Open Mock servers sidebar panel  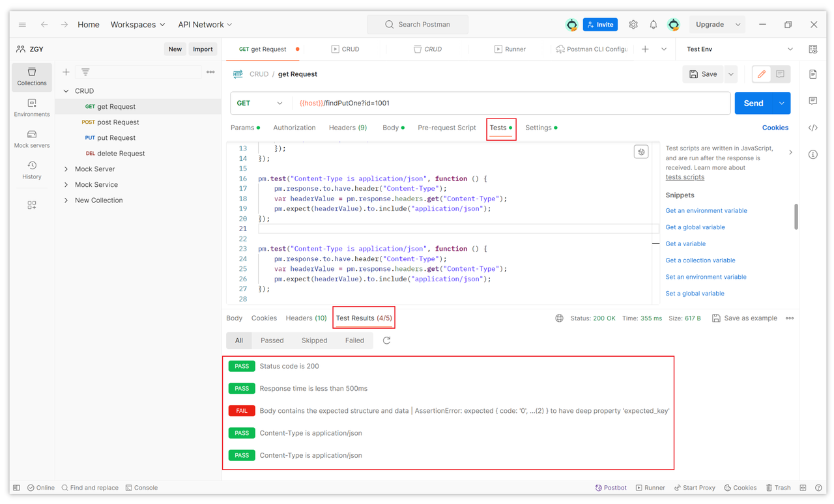(x=32, y=139)
